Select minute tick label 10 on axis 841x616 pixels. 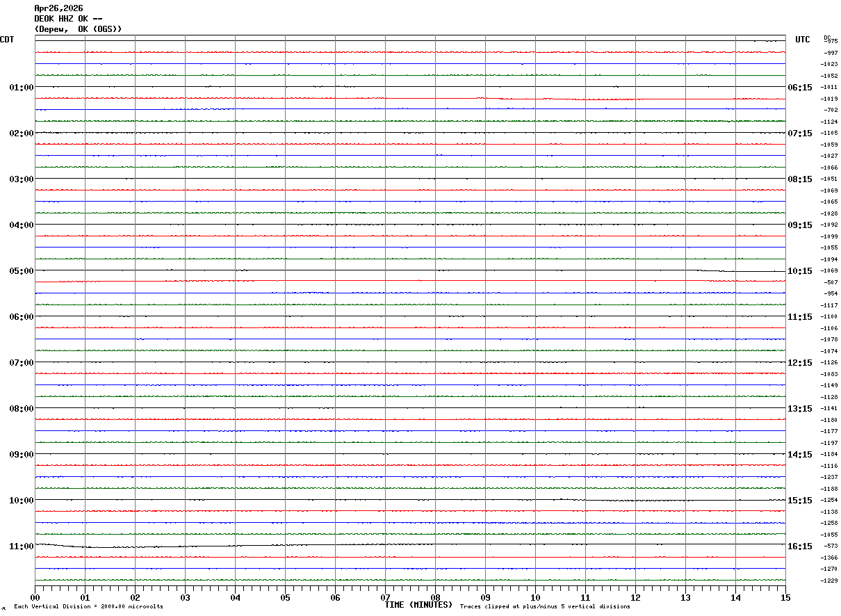(535, 597)
